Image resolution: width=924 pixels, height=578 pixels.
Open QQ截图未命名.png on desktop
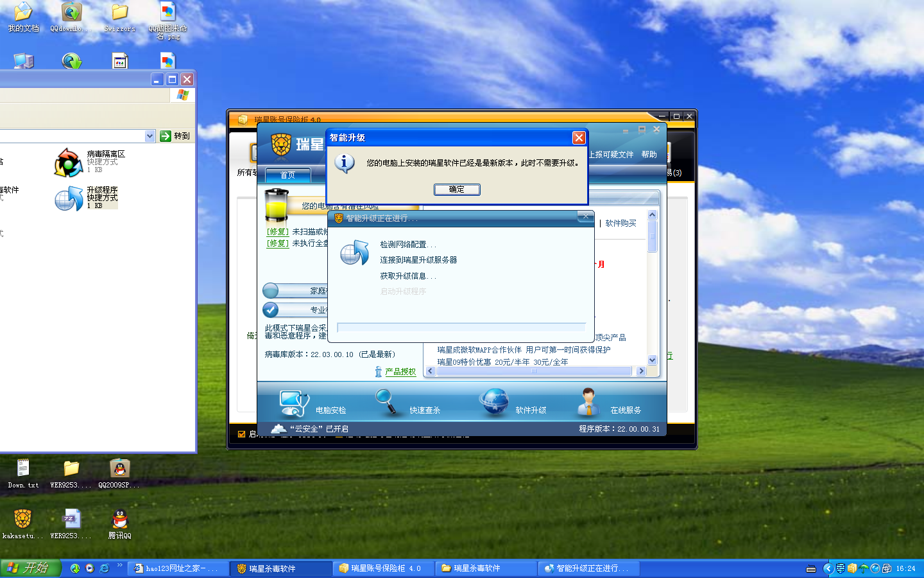click(x=167, y=21)
